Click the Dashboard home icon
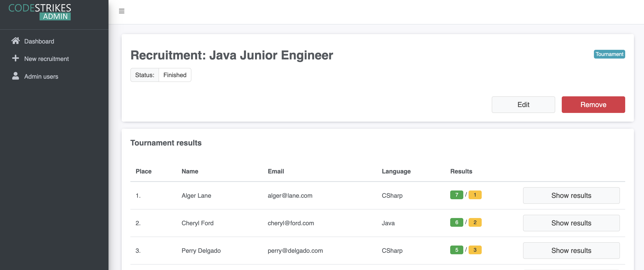 (16, 41)
